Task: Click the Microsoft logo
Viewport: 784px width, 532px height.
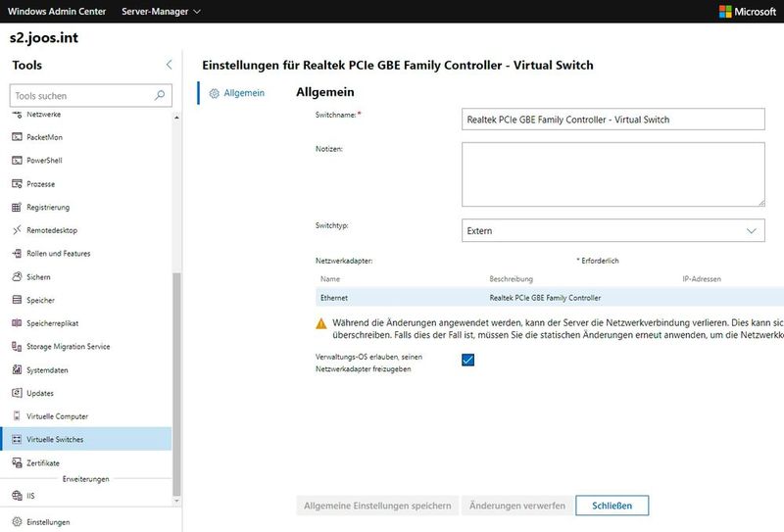Action: [x=725, y=12]
